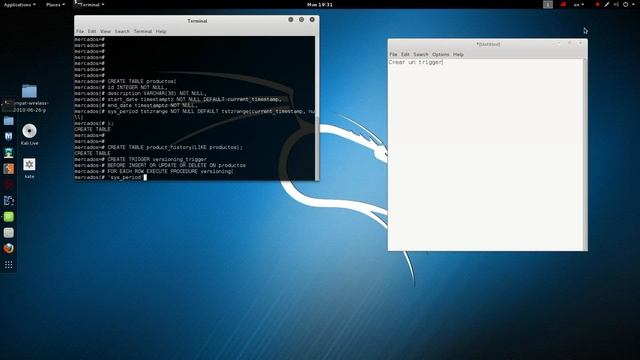Show all applications grid icon

click(x=9, y=264)
